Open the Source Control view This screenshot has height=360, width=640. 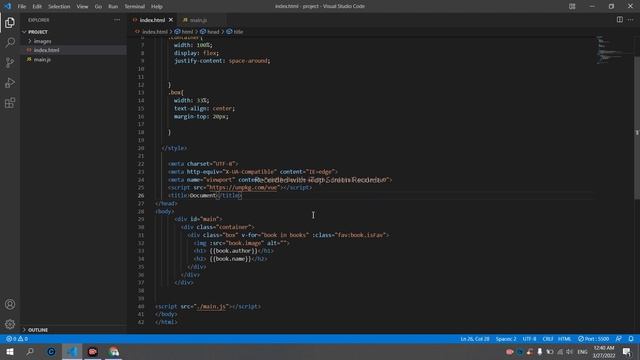tap(10, 62)
